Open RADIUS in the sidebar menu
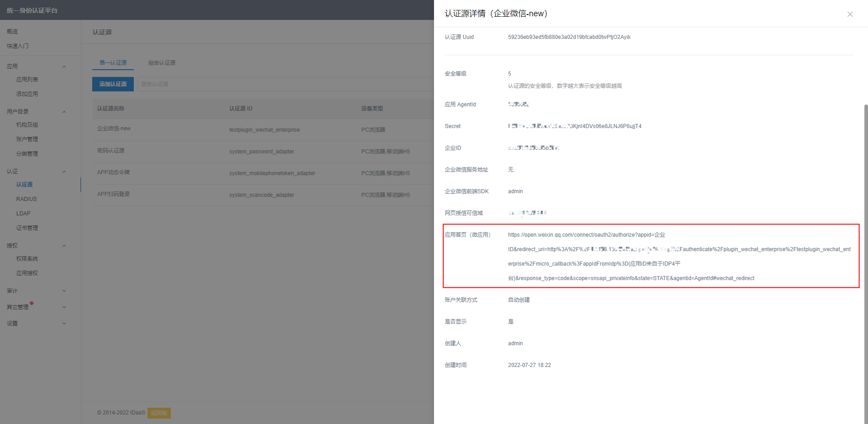This screenshot has height=424, width=868. (x=27, y=199)
